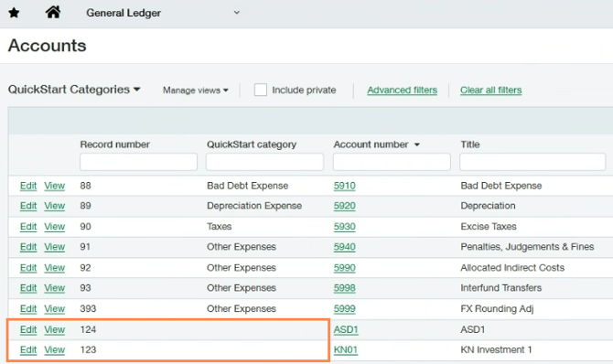
Task: Edit record 90 Taxes row
Action: click(28, 227)
